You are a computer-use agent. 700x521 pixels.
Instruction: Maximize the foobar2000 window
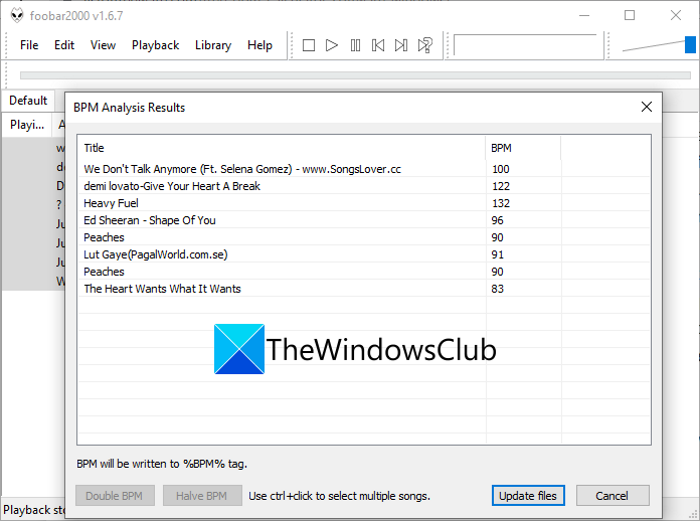629,16
